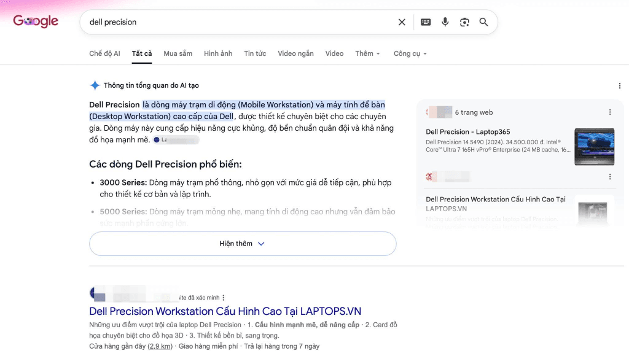
Task: Open the Video tab
Action: pyautogui.click(x=334, y=53)
